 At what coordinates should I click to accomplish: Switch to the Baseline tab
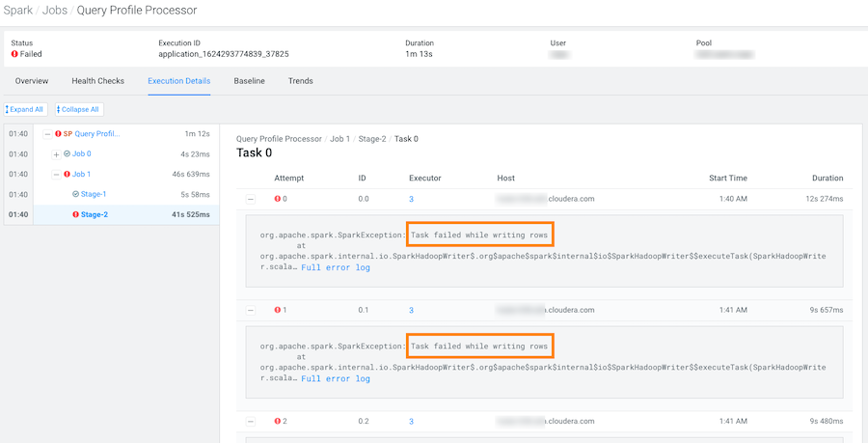249,81
